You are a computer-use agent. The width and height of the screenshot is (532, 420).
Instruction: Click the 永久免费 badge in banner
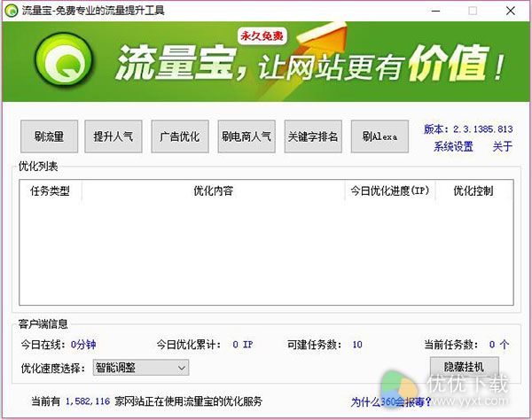(x=262, y=36)
